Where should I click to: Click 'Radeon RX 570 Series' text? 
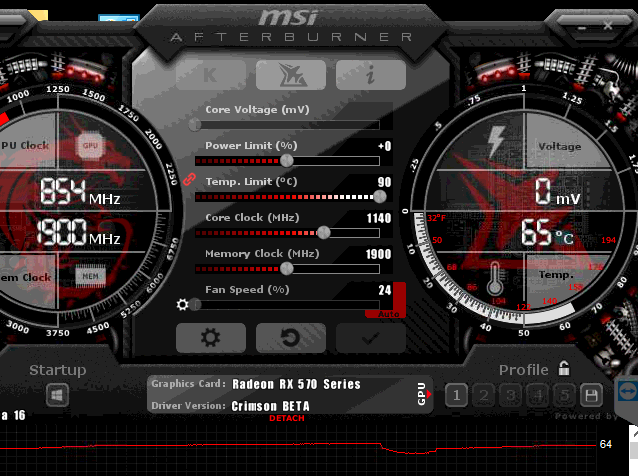pyautogui.click(x=296, y=384)
